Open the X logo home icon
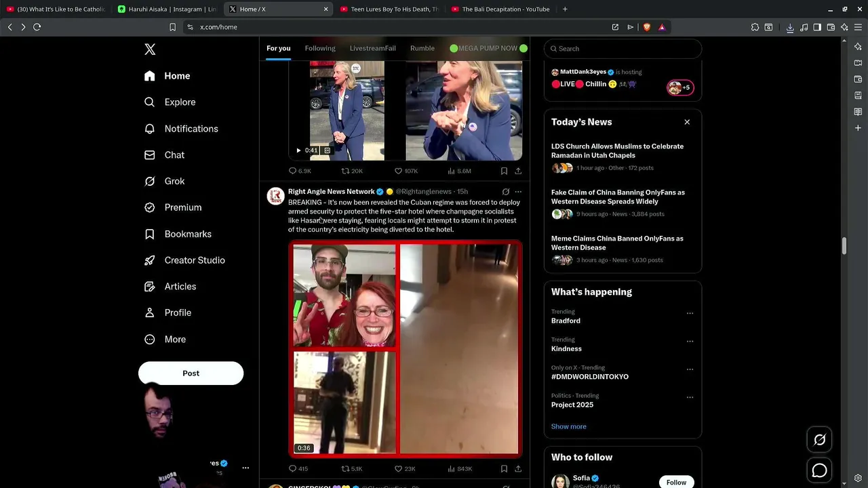The height and width of the screenshot is (488, 868). pos(150,49)
